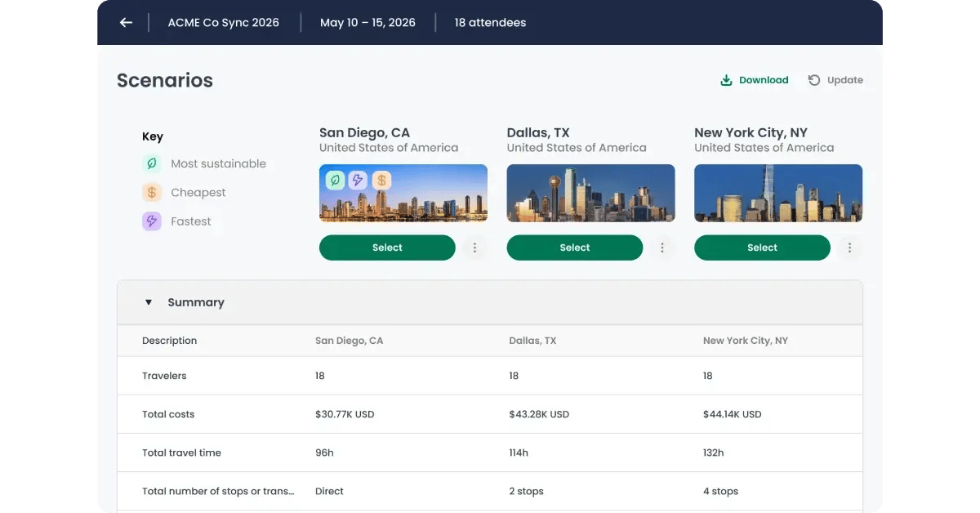Select the Dallas, TX scenario
The image size is (980, 513).
point(574,248)
